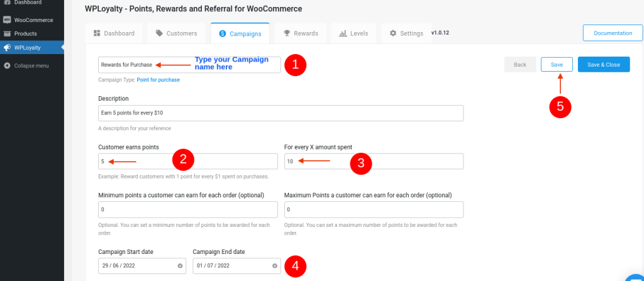The width and height of the screenshot is (644, 281).
Task: Click the Dashboard tab grid icon
Action: (97, 33)
